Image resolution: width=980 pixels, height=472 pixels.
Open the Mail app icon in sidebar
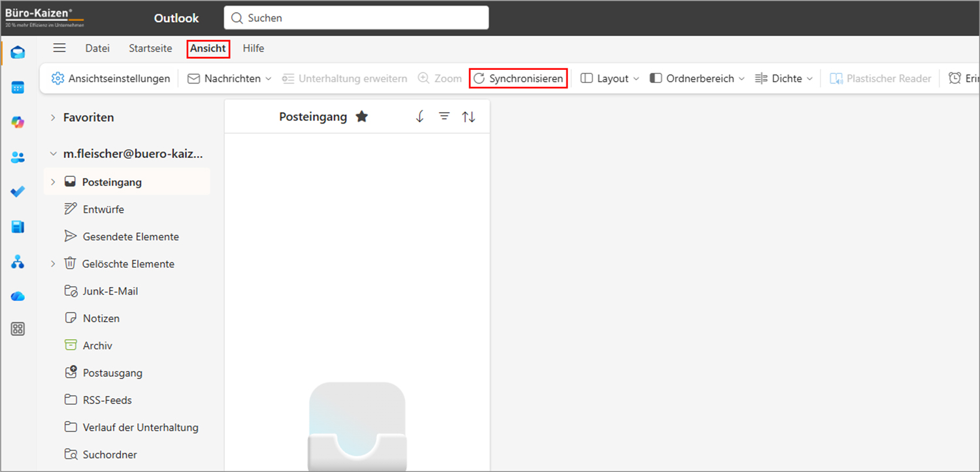[x=18, y=52]
